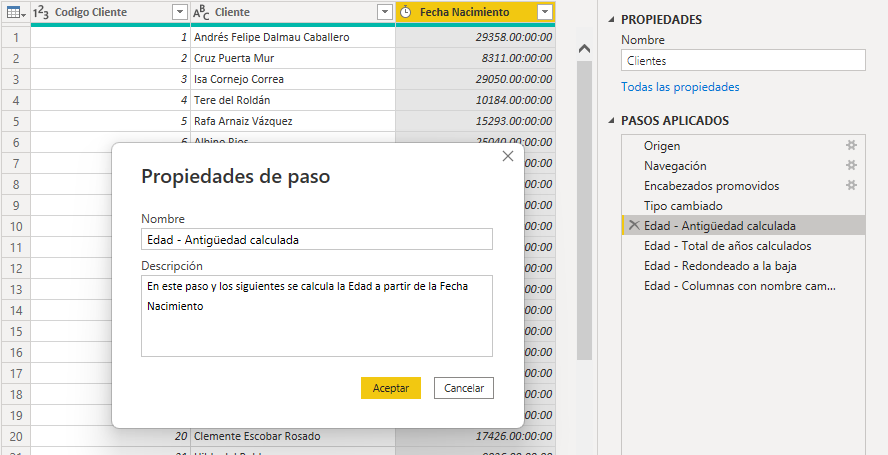Click cell Cruz Puerta Mur
Viewport: 888px width, 455px height.
coord(293,58)
